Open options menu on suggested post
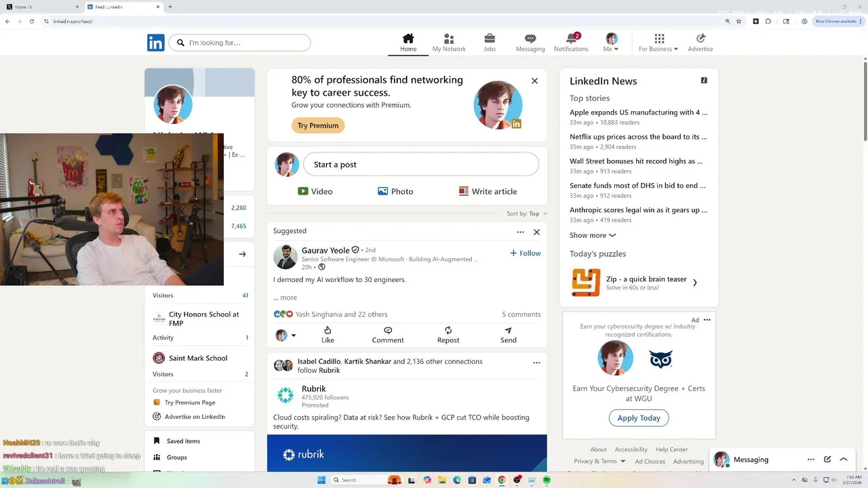The image size is (868, 488). [520, 232]
